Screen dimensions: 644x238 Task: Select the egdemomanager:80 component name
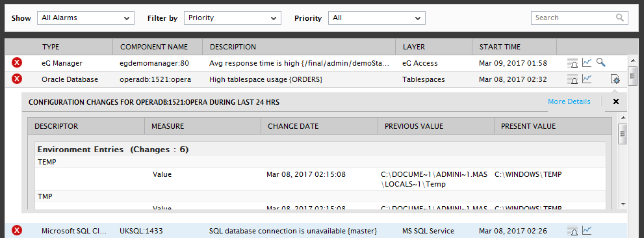click(x=155, y=63)
